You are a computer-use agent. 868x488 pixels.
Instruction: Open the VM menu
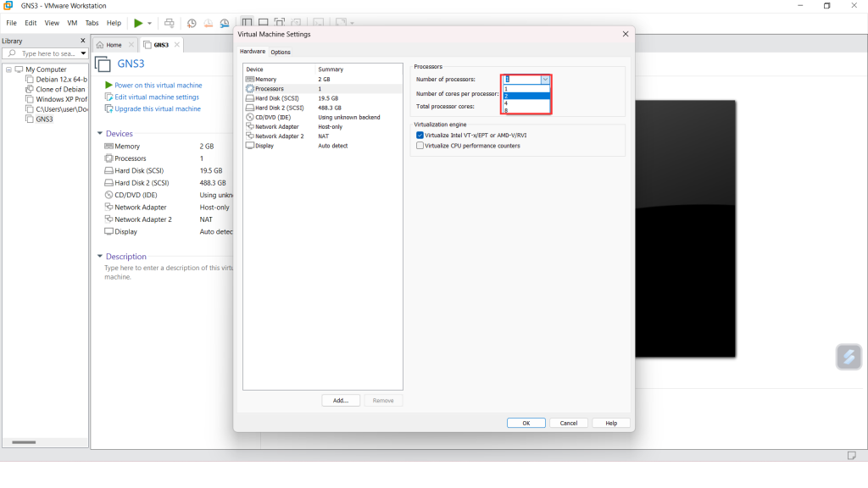[x=72, y=23]
